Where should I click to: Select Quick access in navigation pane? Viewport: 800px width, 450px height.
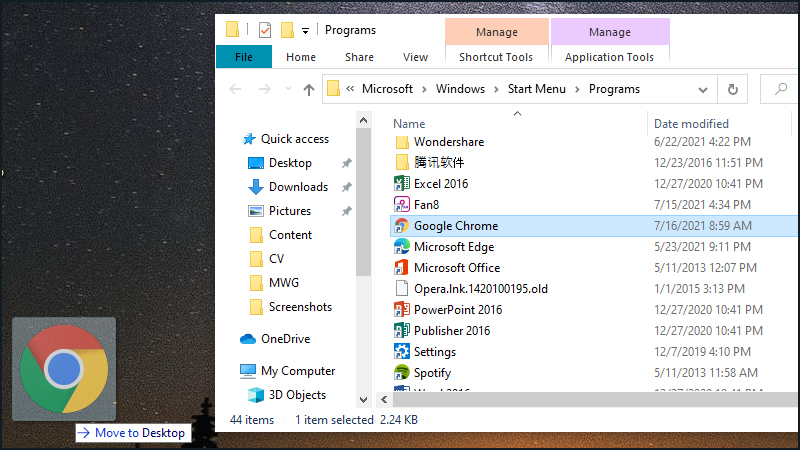295,139
